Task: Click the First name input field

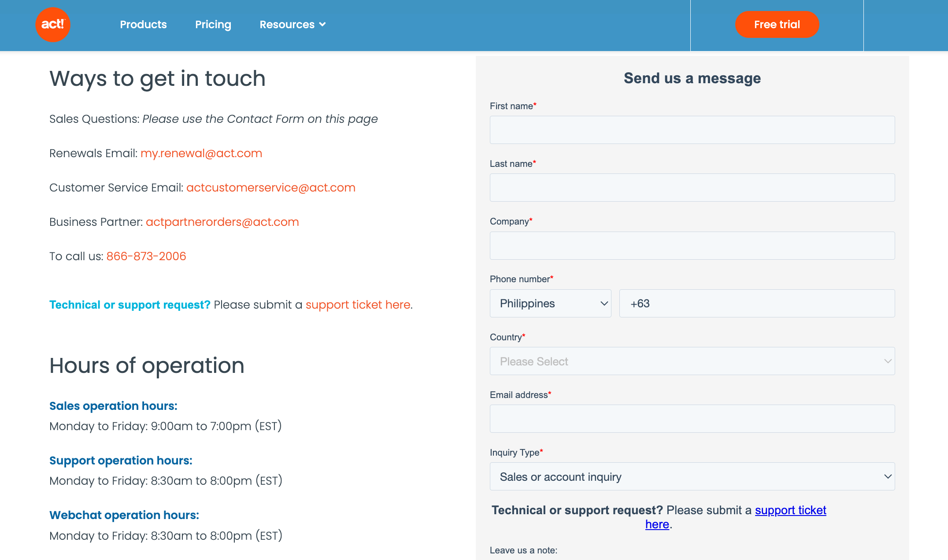Action: pyautogui.click(x=692, y=130)
